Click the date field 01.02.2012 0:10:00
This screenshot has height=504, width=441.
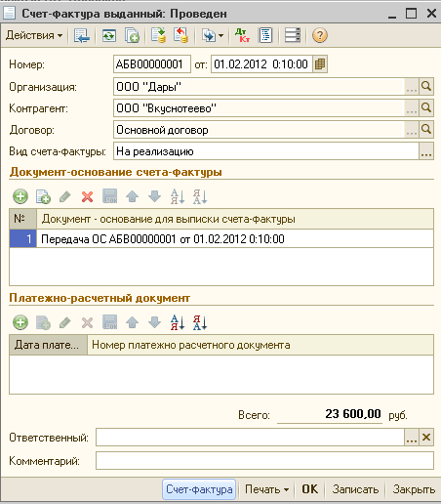pos(261,64)
